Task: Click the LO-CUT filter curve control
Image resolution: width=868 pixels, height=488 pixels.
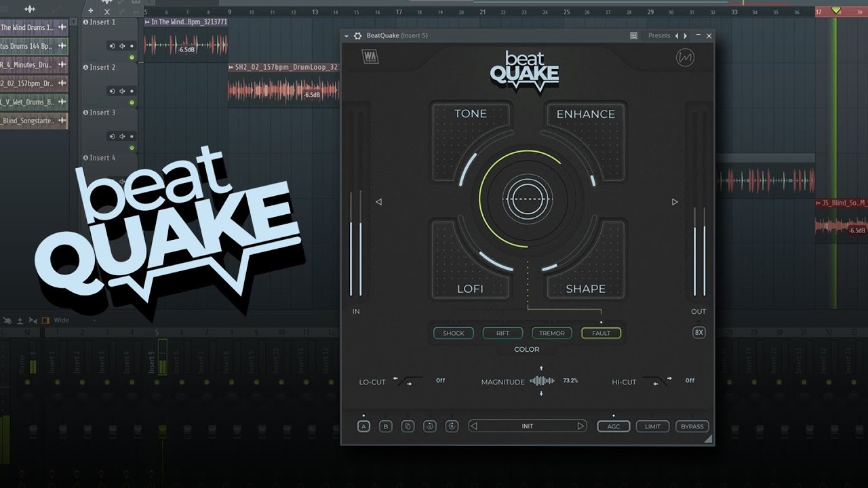Action: [x=408, y=381]
